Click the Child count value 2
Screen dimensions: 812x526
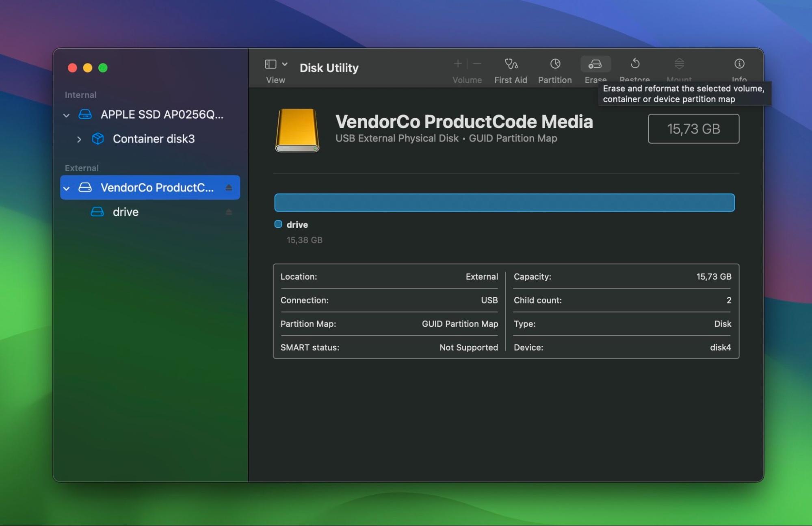pos(729,300)
